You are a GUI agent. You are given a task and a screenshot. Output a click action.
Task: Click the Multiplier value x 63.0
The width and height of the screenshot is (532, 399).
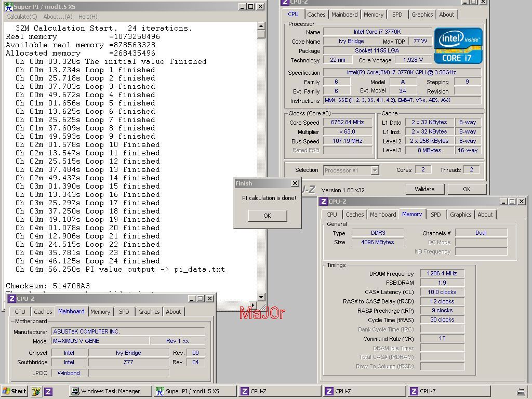point(348,131)
